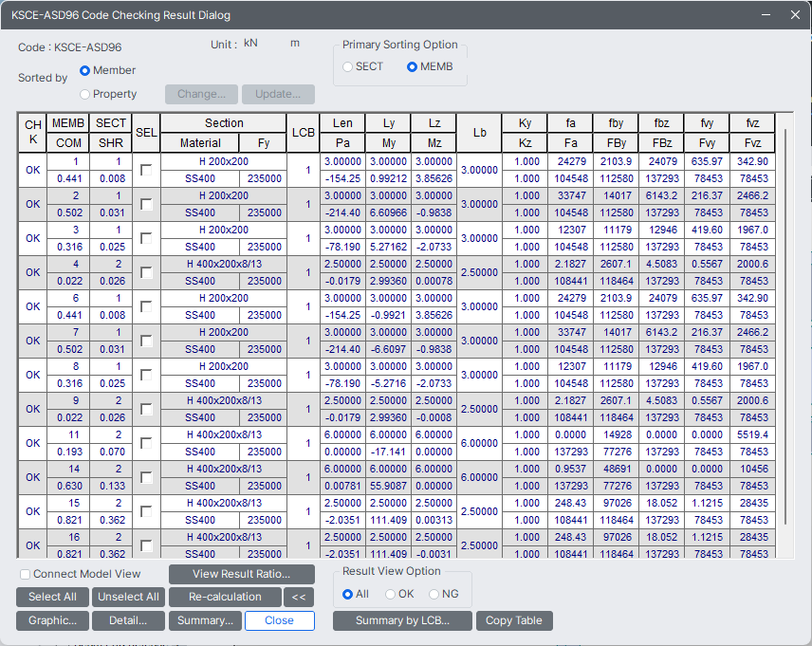Open Summary by LCB
The width and height of the screenshot is (812, 646).
click(402, 620)
